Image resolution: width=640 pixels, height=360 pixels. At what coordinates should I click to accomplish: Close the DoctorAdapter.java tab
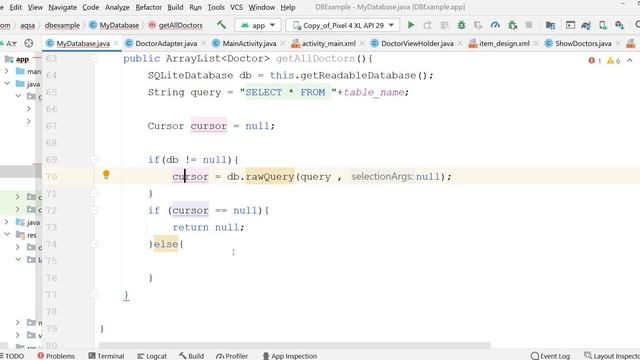(x=203, y=43)
